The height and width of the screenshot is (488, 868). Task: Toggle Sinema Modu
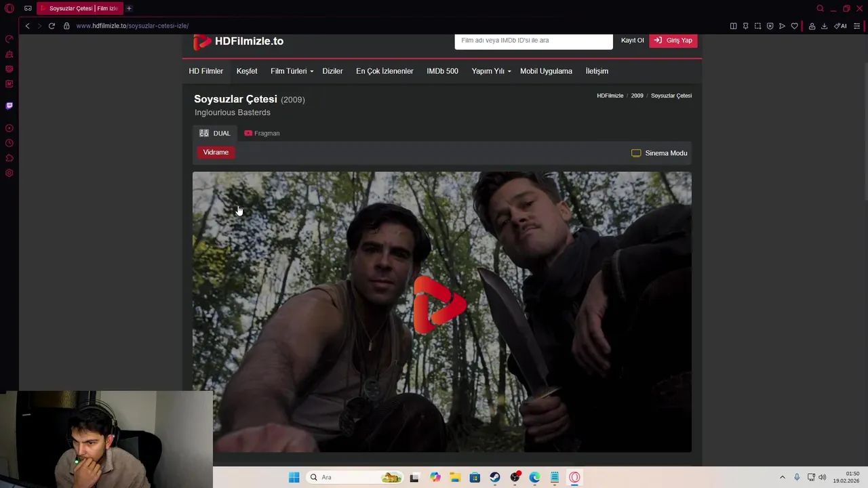(x=659, y=153)
